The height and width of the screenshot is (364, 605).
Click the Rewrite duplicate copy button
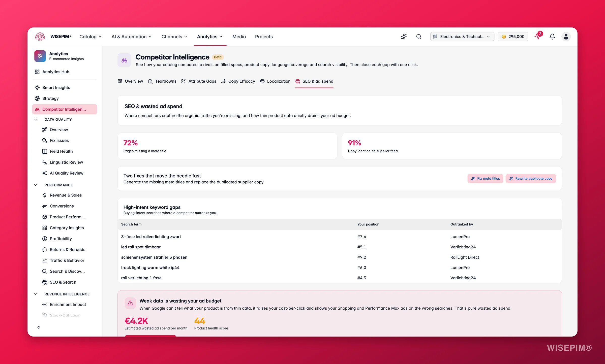[531, 178]
